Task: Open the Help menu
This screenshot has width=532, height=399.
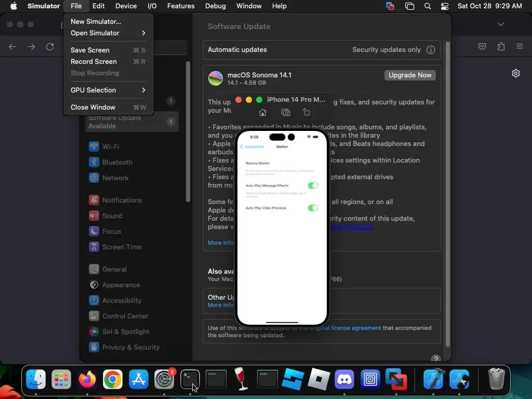Action: pyautogui.click(x=279, y=6)
